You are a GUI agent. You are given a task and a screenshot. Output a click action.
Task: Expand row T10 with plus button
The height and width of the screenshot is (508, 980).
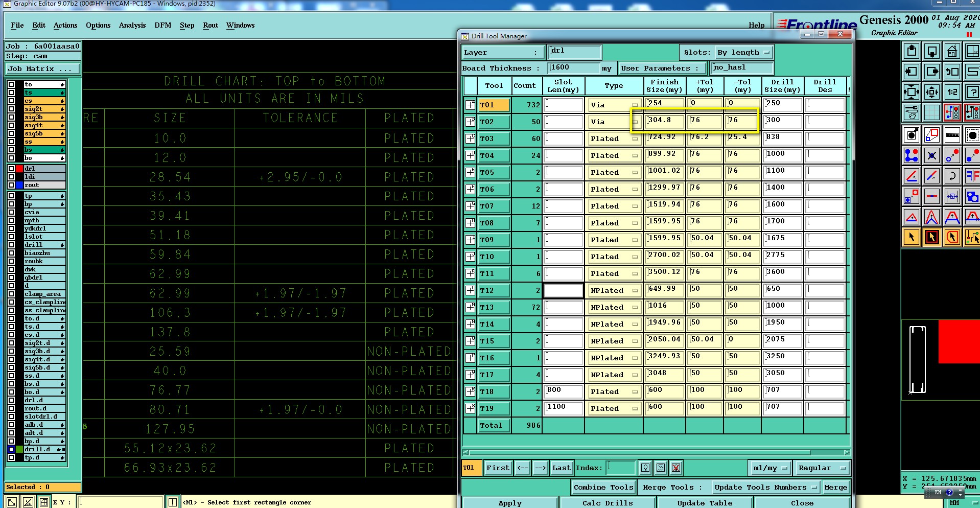(x=470, y=257)
